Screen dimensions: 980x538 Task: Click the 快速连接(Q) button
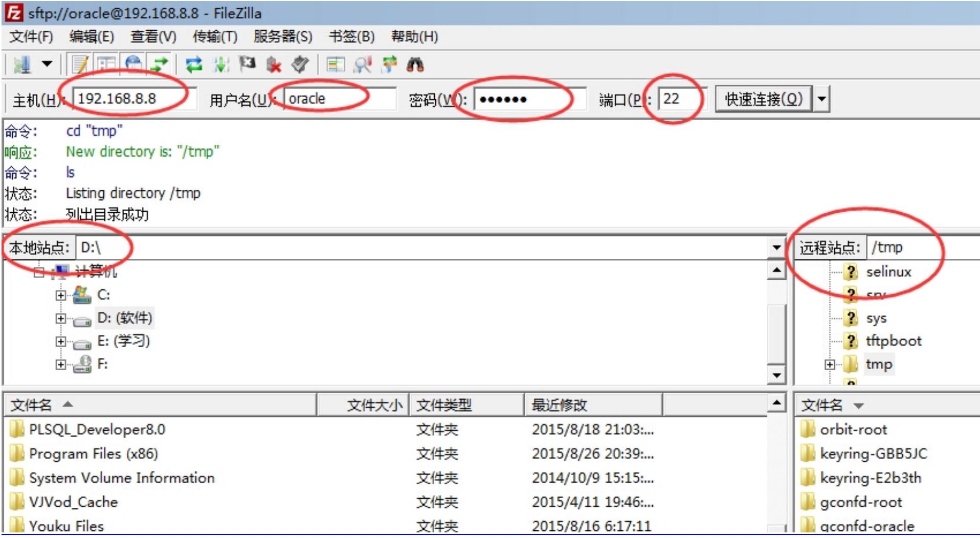pyautogui.click(x=763, y=99)
